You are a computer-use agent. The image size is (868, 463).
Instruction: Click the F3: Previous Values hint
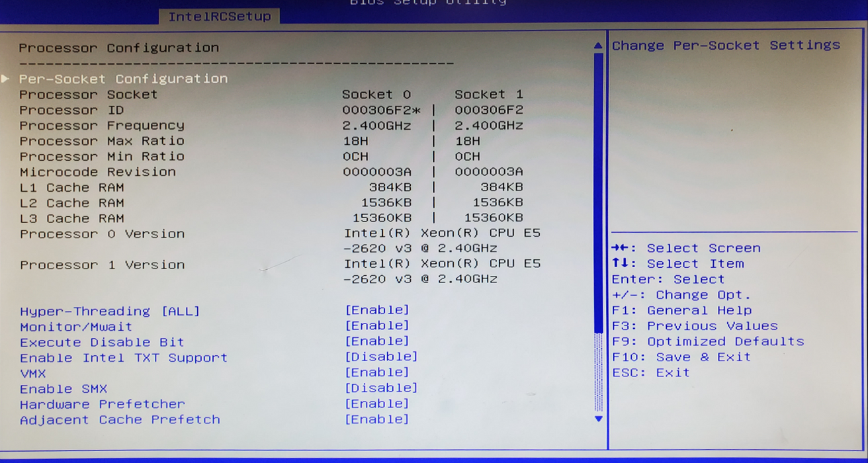coord(695,326)
